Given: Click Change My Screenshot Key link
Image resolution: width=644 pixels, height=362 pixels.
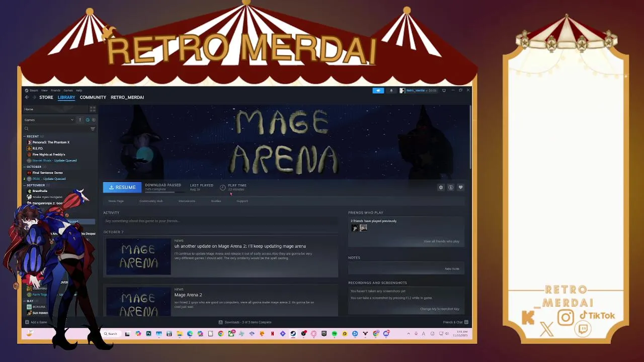Looking at the screenshot, I should tap(440, 309).
